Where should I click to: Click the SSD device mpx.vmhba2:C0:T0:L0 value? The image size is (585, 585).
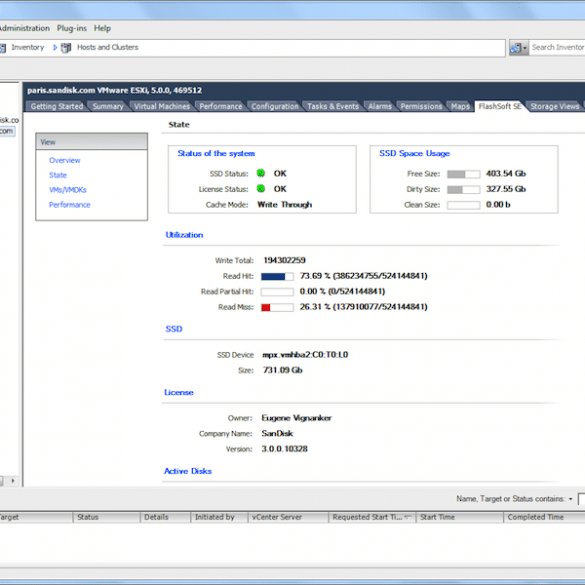305,354
